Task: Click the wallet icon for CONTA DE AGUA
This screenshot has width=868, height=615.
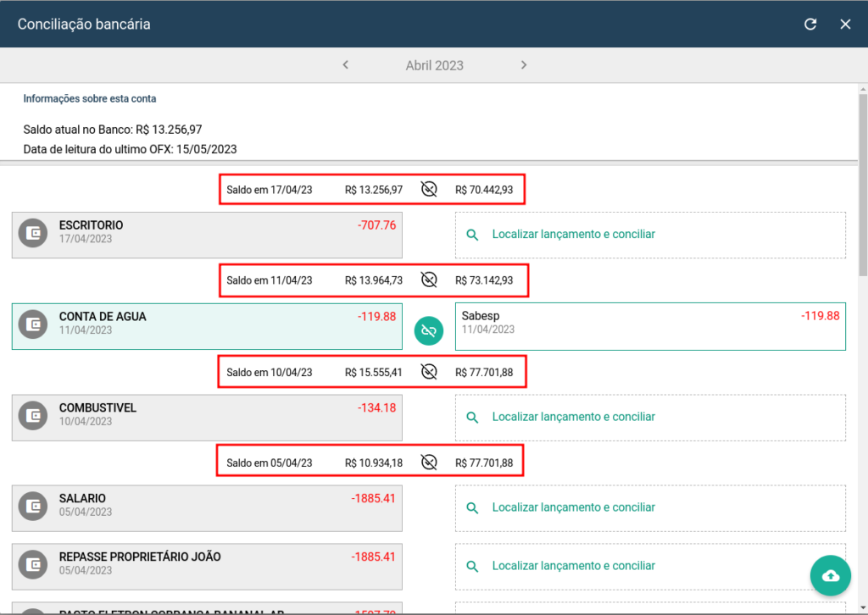Action: point(33,324)
